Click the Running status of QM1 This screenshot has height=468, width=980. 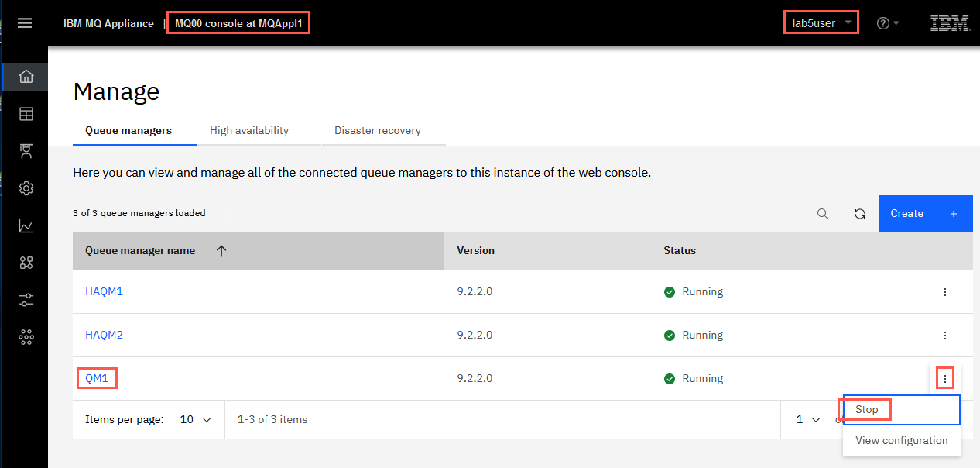tap(694, 379)
